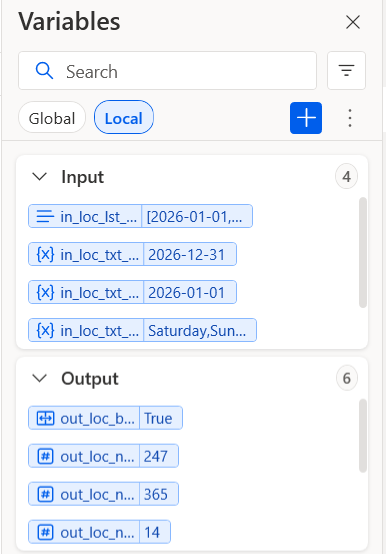Click the boolean icon of out_loc_b variable
Viewport: 386px width, 554px height.
coord(45,418)
